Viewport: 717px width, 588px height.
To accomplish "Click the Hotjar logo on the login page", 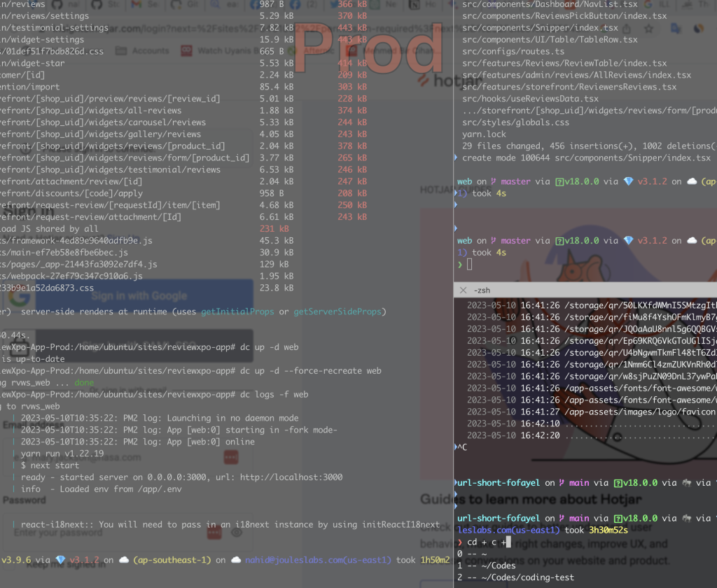I will [450, 81].
